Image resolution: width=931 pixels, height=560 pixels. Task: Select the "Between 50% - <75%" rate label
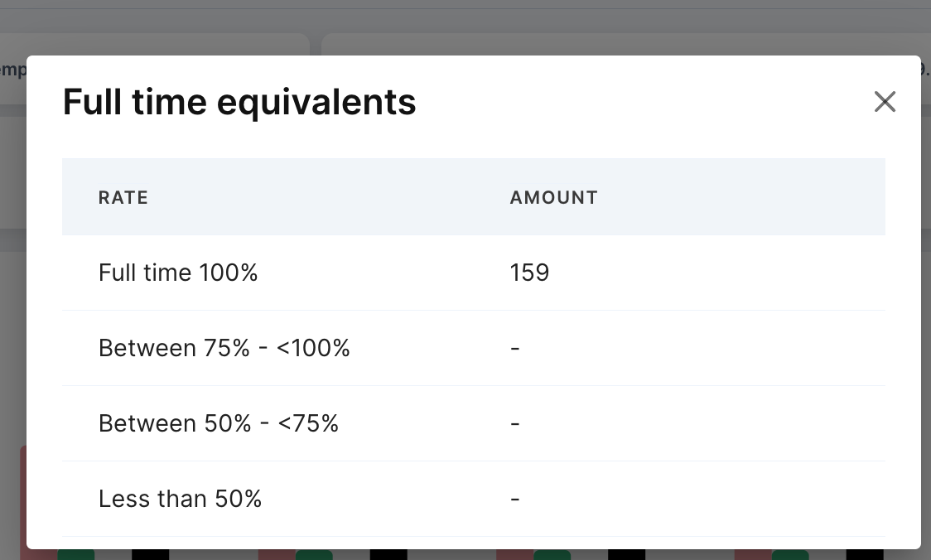pos(219,423)
